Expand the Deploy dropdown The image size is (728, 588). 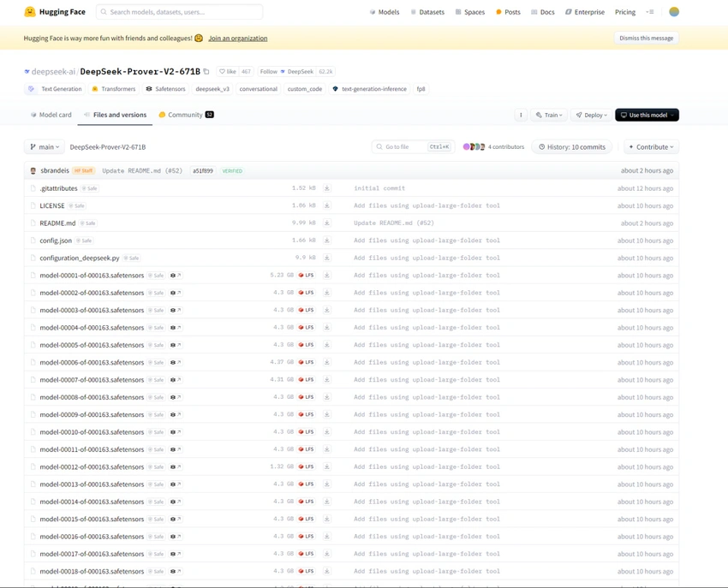click(x=591, y=113)
